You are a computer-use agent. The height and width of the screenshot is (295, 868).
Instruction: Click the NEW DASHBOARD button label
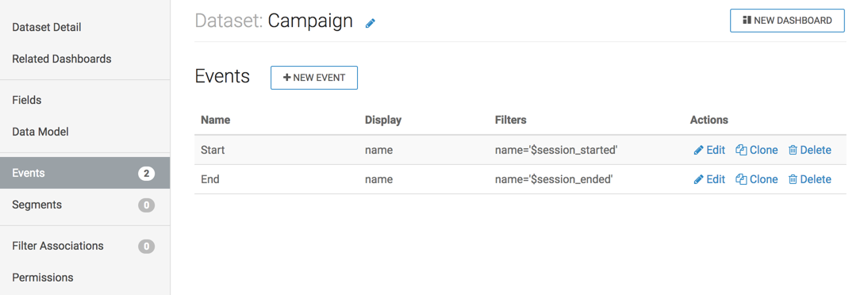coord(793,21)
